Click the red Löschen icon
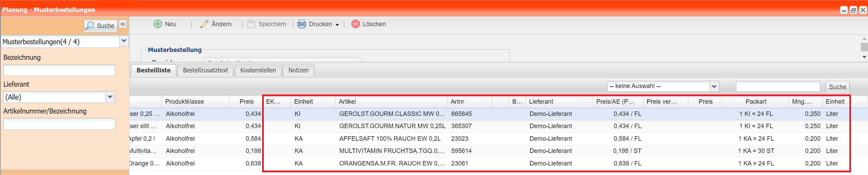The height and width of the screenshot is (175, 868). 355,24
